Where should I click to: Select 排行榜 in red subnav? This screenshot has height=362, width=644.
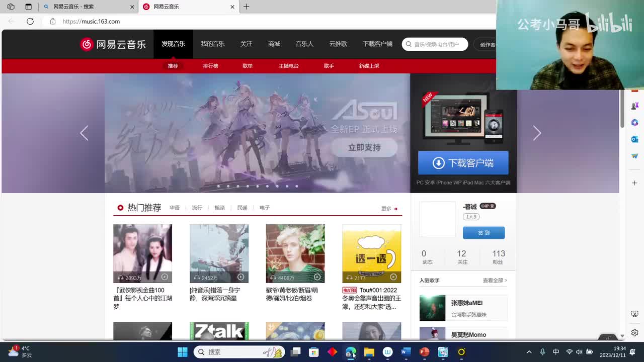(210, 66)
